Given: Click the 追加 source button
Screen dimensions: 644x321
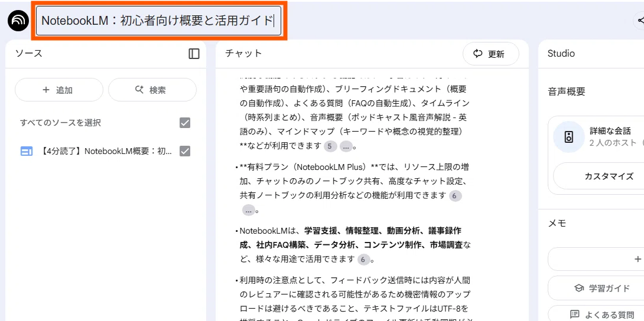Looking at the screenshot, I should pyautogui.click(x=59, y=90).
